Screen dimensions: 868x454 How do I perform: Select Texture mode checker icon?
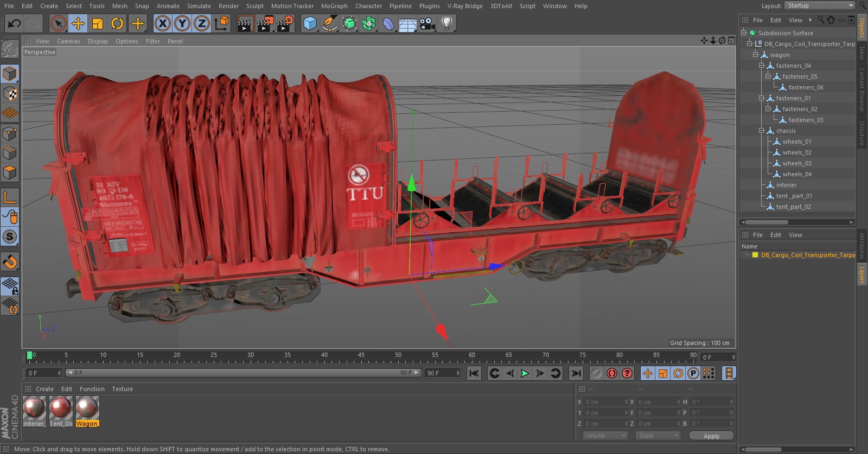[10, 93]
